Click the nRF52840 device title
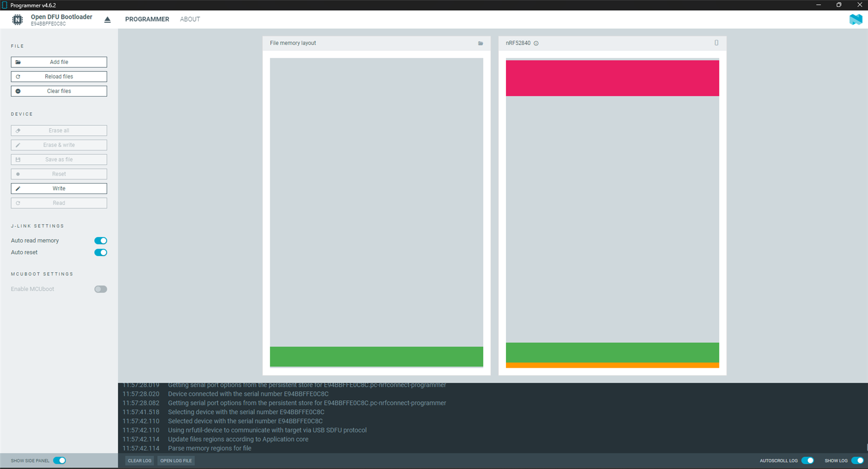 click(518, 43)
